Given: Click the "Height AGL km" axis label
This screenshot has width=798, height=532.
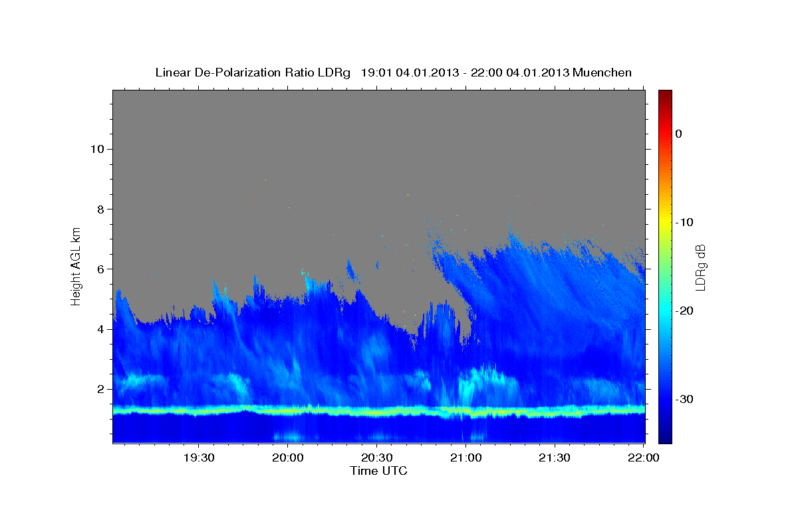Looking at the screenshot, I should 76,265.
